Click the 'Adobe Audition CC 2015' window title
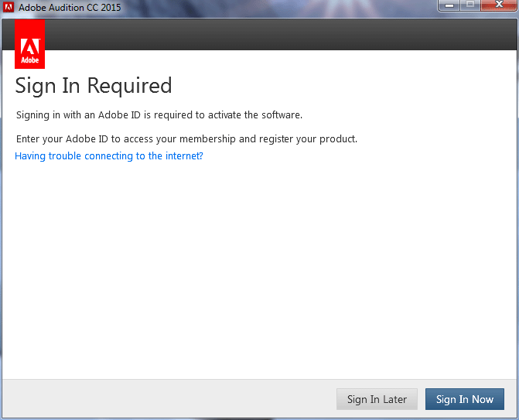 (70, 7)
